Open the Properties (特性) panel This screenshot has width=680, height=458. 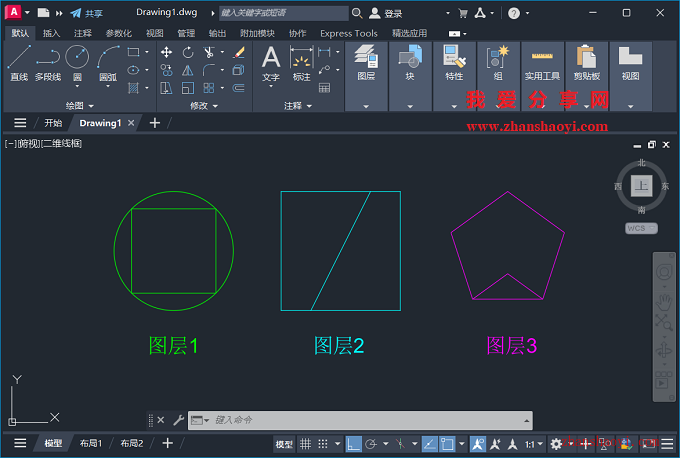[454, 76]
